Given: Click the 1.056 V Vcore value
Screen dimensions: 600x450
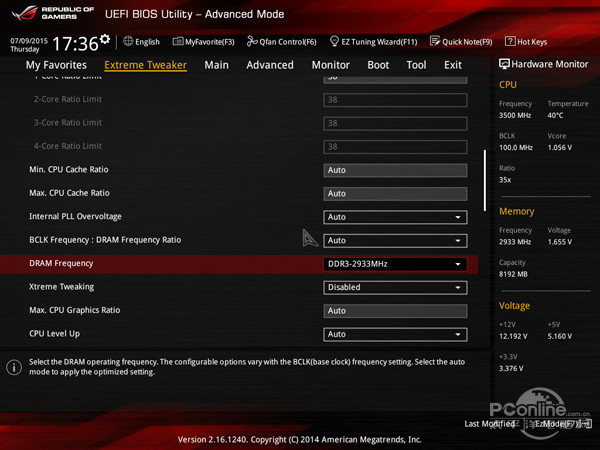Looking at the screenshot, I should tap(560, 147).
